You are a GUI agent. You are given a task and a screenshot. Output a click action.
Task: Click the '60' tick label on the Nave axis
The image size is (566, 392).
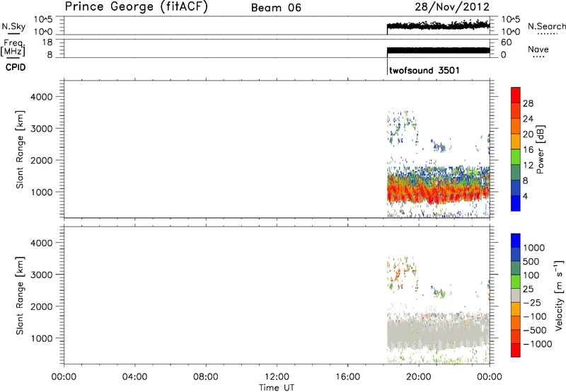point(507,42)
